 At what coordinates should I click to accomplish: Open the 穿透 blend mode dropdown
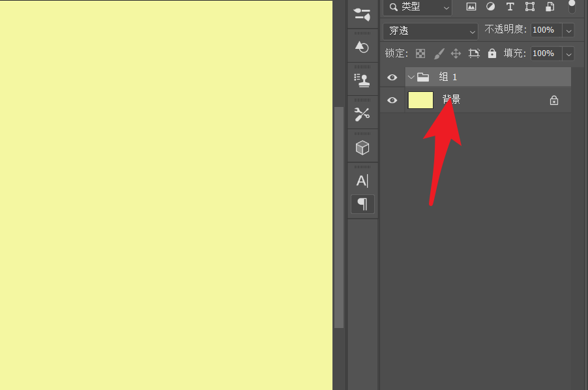(x=431, y=31)
